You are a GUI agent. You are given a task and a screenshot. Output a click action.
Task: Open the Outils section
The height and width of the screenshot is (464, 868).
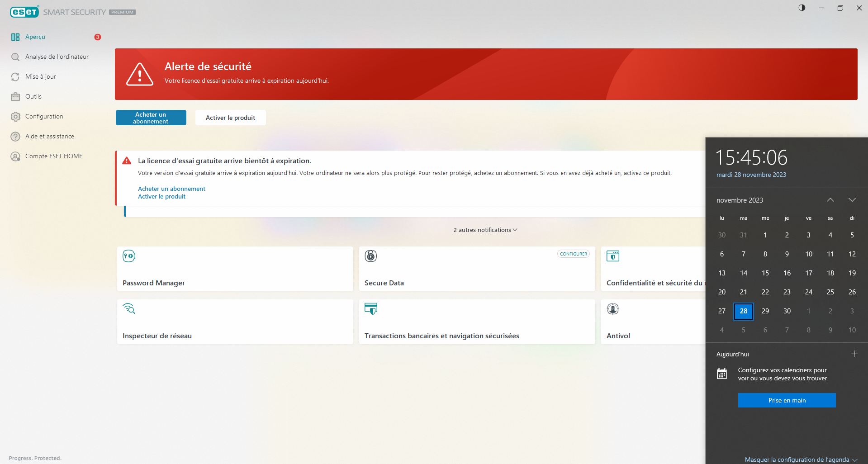(x=33, y=97)
